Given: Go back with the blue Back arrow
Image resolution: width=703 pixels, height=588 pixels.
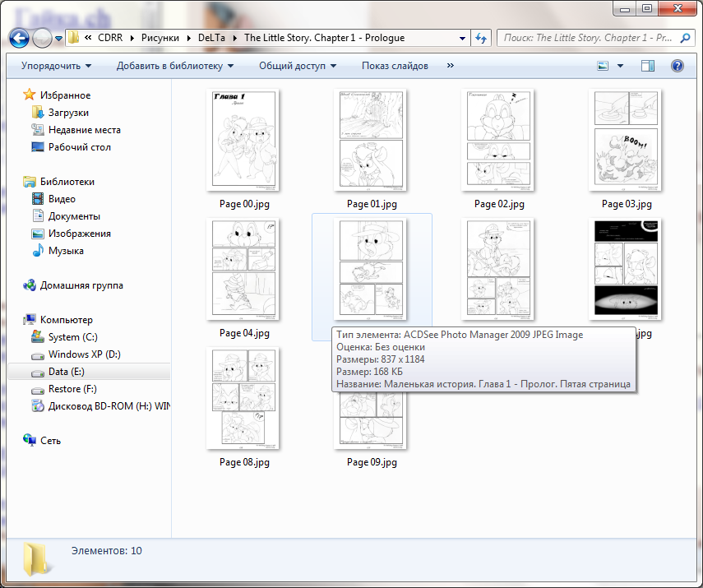Looking at the screenshot, I should click(x=19, y=38).
